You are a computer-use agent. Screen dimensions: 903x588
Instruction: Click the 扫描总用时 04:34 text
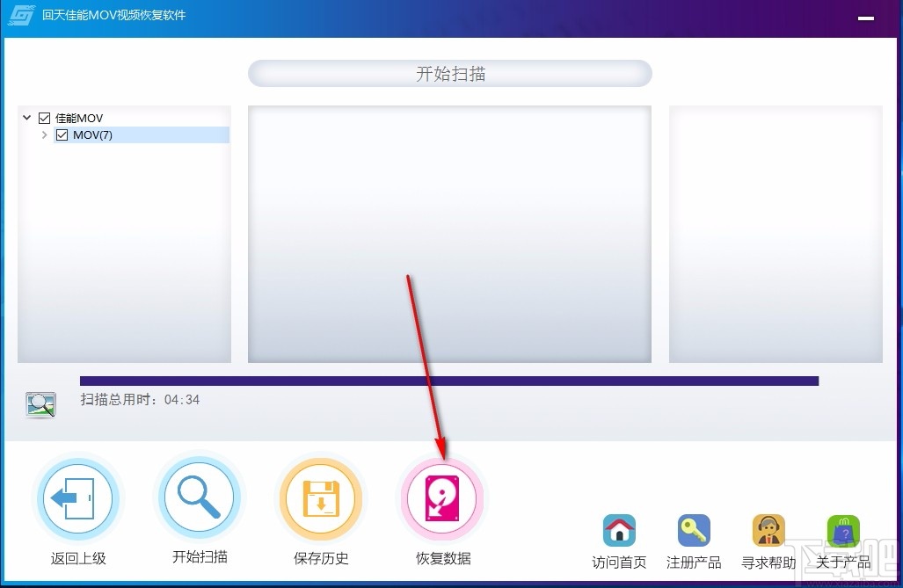point(140,400)
